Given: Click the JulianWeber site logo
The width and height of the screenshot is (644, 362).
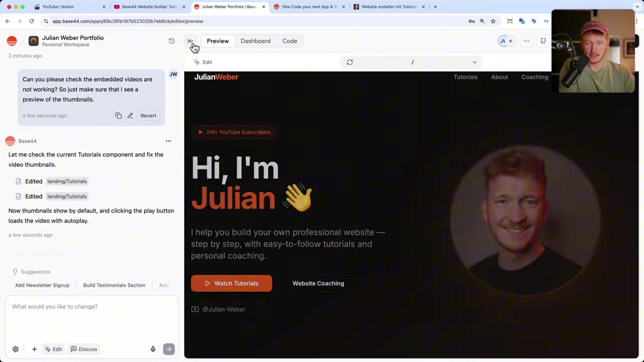Looking at the screenshot, I should point(216,77).
